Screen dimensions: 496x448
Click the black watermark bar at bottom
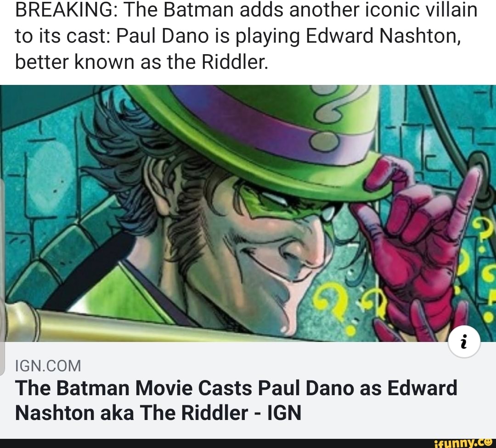(x=248, y=444)
